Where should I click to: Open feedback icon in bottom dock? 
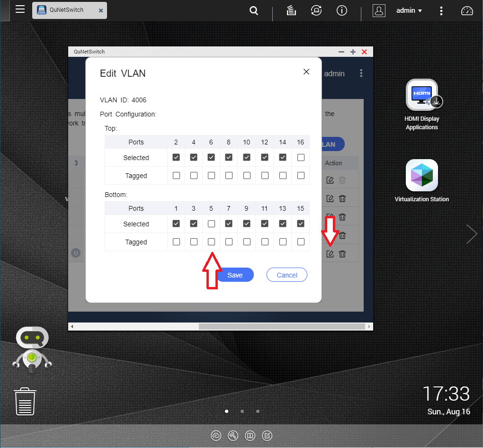pyautogui.click(x=267, y=436)
